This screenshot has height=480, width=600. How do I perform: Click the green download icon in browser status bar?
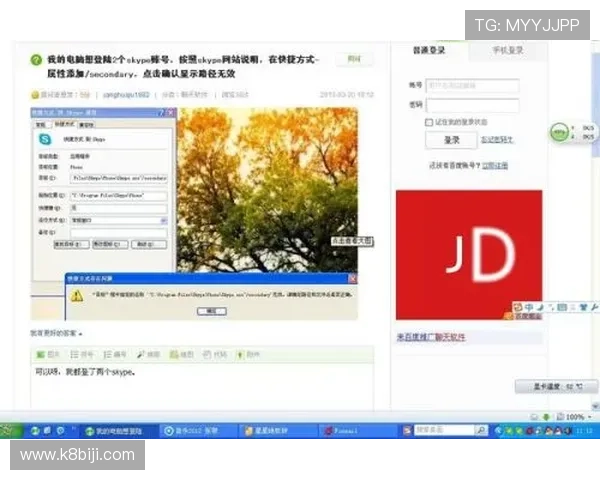click(x=547, y=417)
